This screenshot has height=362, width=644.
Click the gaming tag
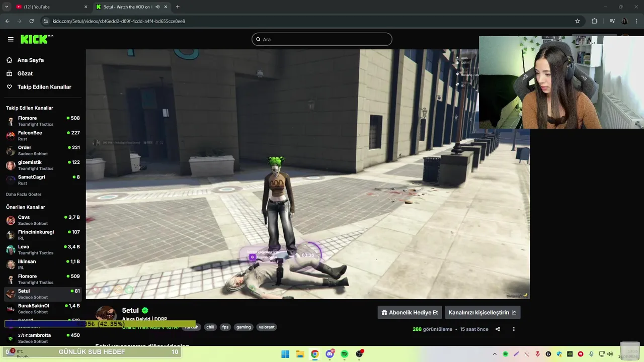[x=244, y=327]
